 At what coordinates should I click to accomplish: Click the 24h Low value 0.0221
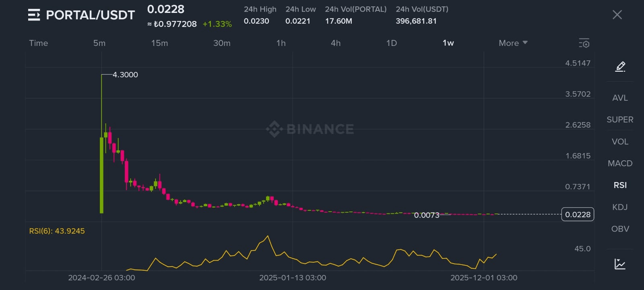coord(298,21)
